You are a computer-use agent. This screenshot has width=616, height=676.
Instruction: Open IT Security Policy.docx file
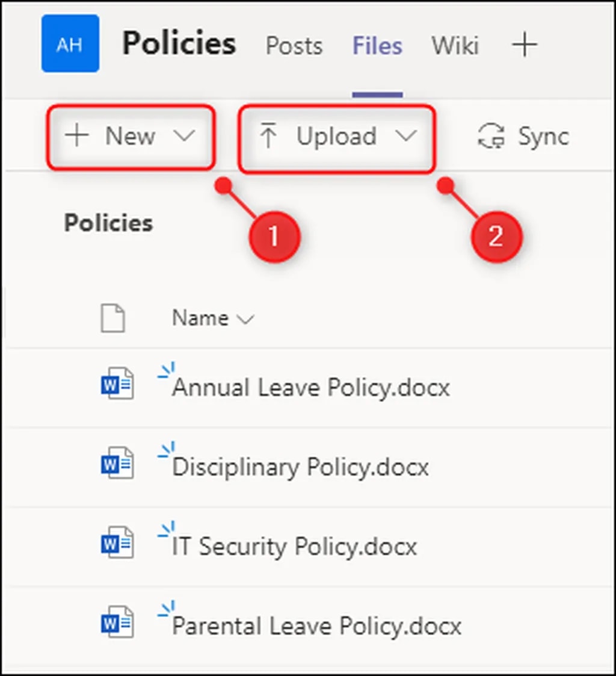coord(294,547)
